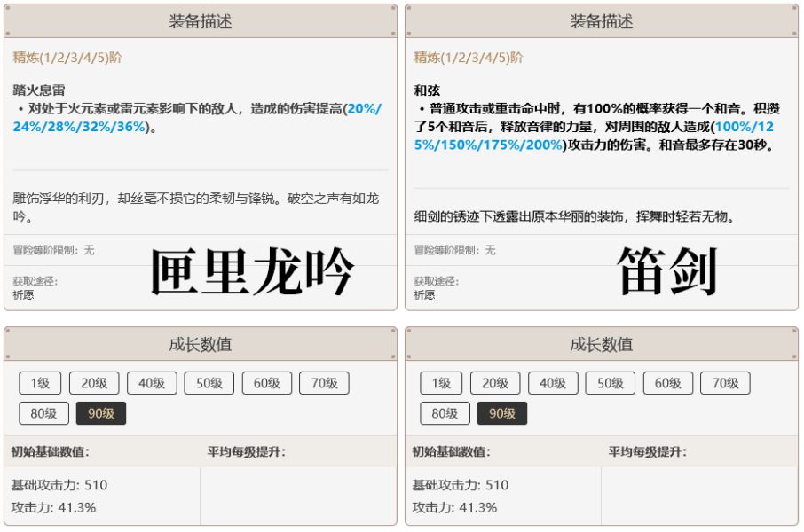
Task: Select 20级 button in left 匣里龙吟 panel
Action: tap(94, 383)
